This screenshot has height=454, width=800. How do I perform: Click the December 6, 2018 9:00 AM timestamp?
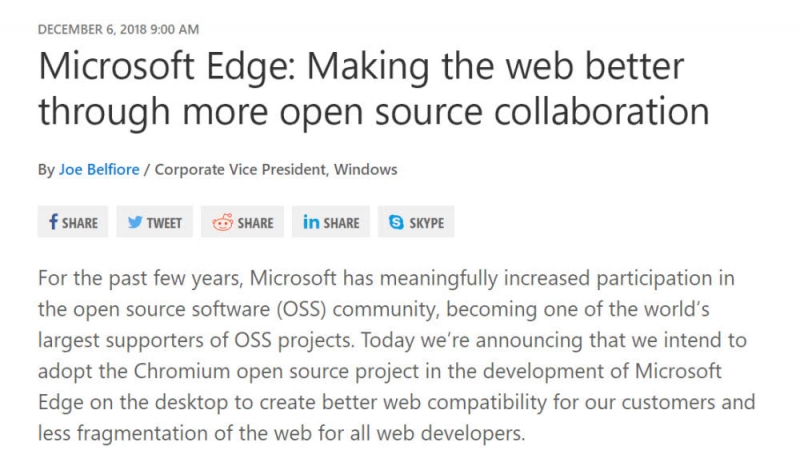coord(118,30)
